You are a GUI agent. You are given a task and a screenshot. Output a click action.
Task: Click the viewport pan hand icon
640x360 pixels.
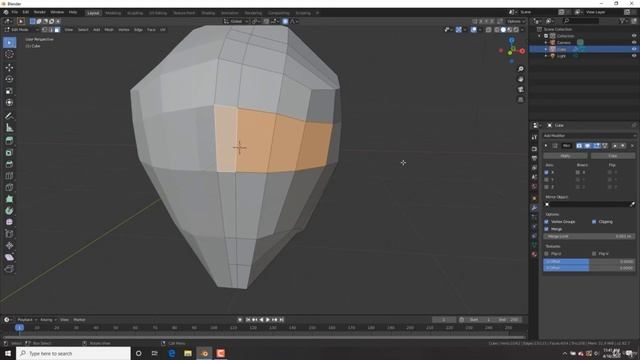coord(521,79)
